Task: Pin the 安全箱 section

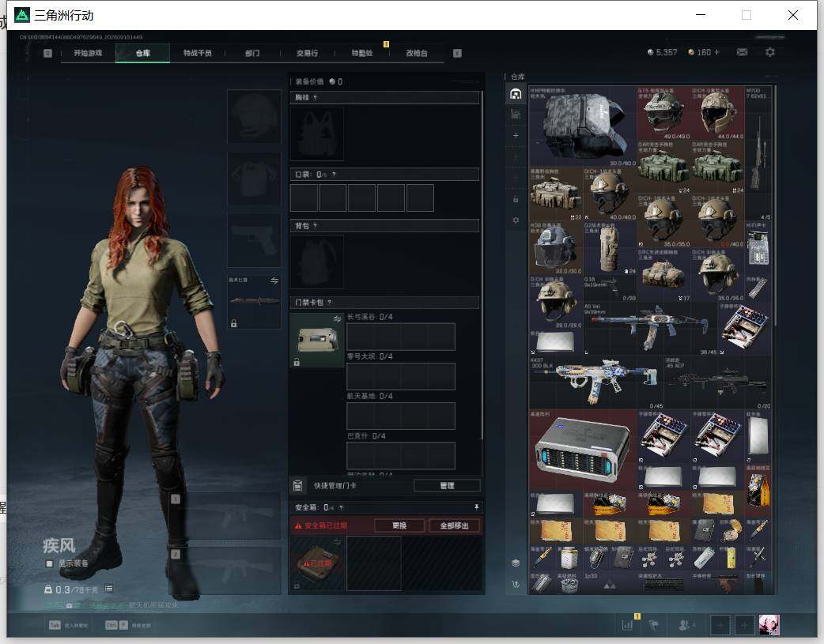Action: tap(476, 507)
